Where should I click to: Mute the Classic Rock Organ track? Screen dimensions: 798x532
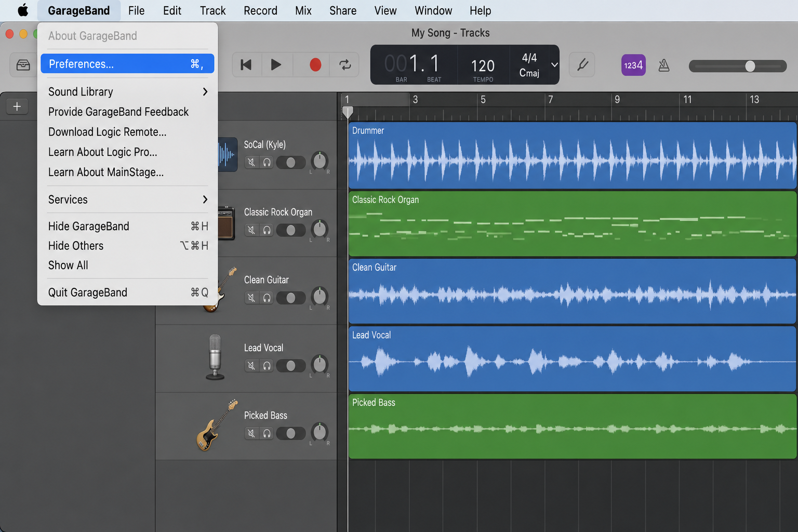pyautogui.click(x=251, y=230)
